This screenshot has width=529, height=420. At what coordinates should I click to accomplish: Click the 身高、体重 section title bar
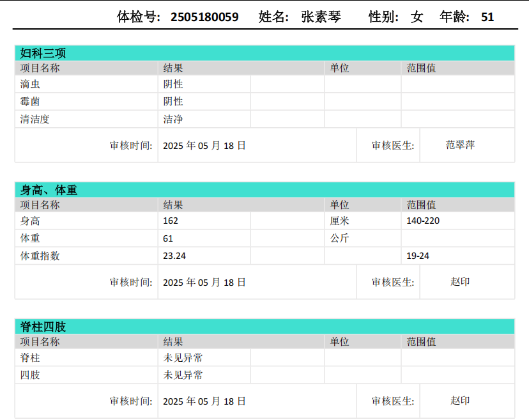[264, 190]
